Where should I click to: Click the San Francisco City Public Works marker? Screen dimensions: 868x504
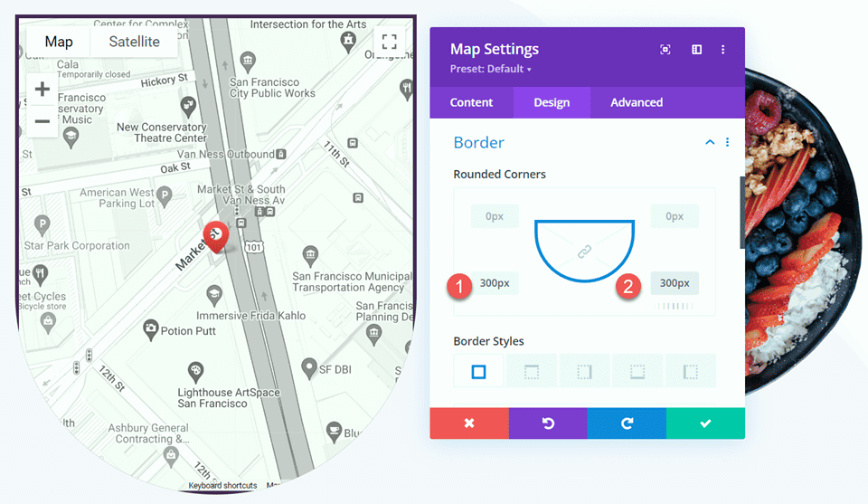tap(248, 62)
